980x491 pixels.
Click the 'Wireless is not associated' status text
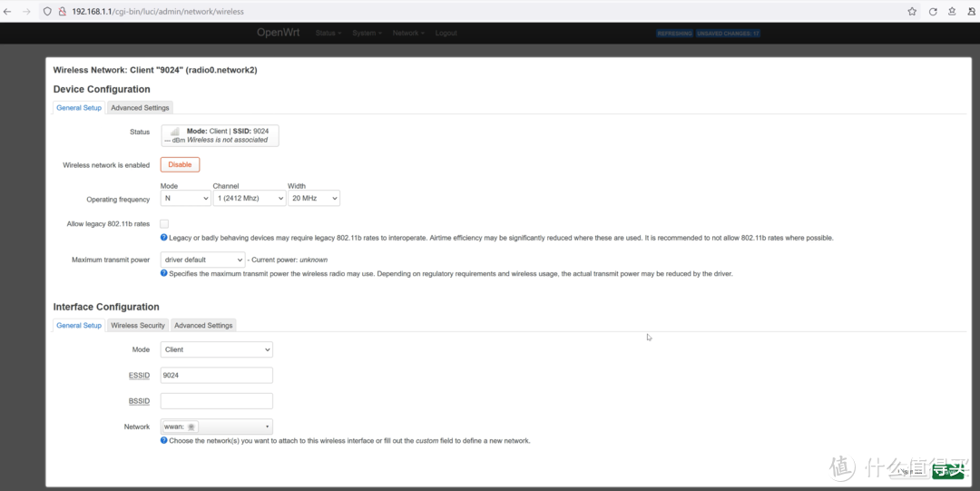coord(228,140)
